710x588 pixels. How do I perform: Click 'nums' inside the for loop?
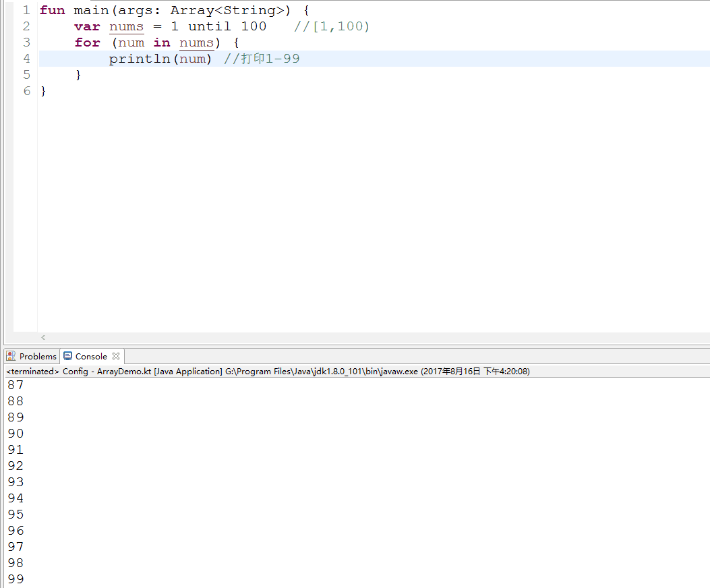196,42
